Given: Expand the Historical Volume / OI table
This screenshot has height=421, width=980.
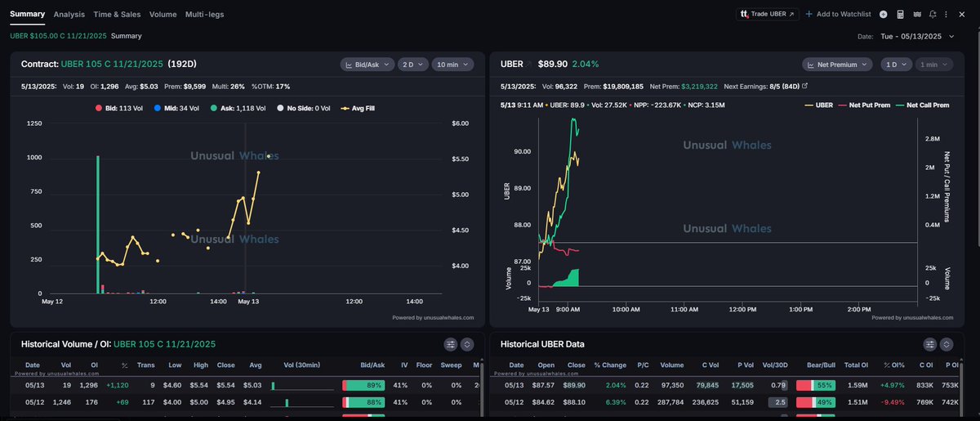Looking at the screenshot, I should pos(467,344).
